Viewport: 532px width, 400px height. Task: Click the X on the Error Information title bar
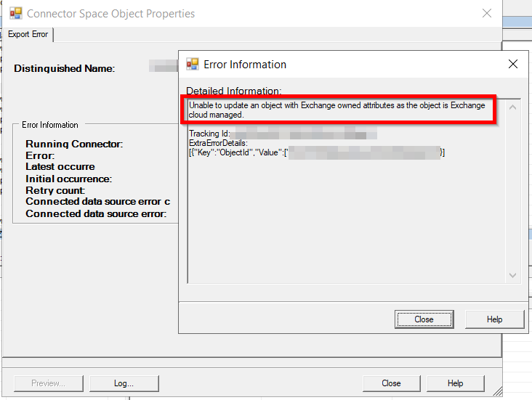point(512,64)
